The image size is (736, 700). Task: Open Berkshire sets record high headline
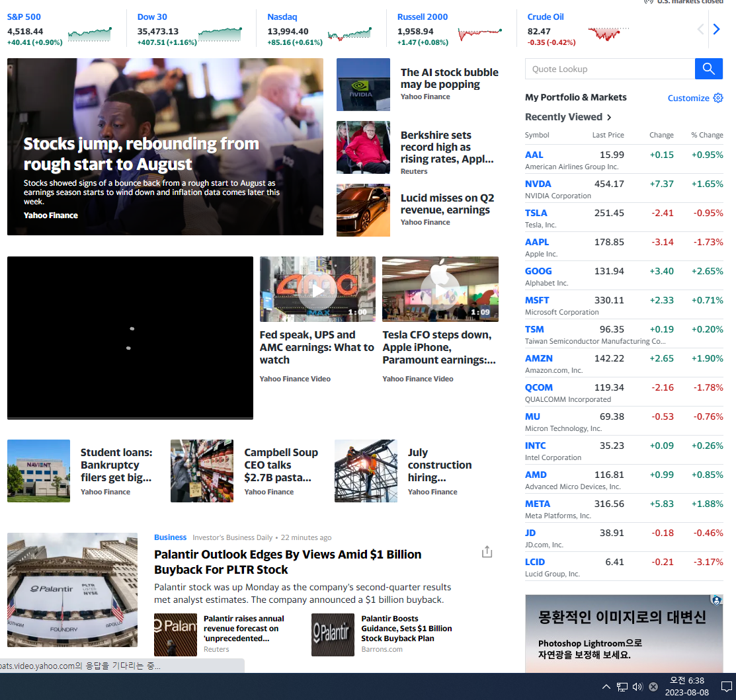(x=447, y=147)
